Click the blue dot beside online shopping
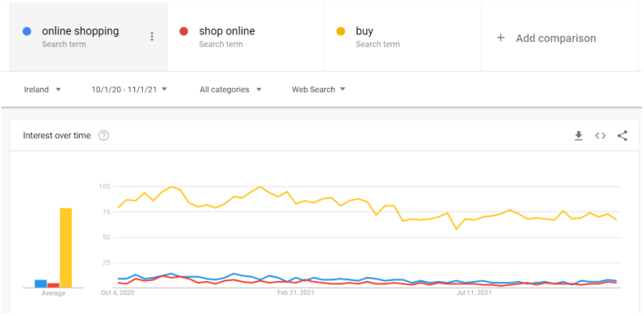The height and width of the screenshot is (316, 644). [27, 31]
